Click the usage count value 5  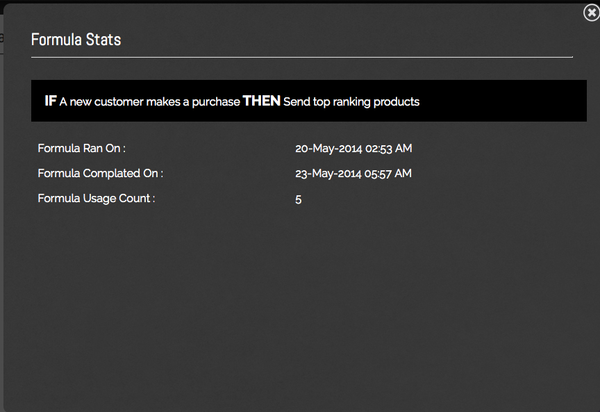(299, 200)
